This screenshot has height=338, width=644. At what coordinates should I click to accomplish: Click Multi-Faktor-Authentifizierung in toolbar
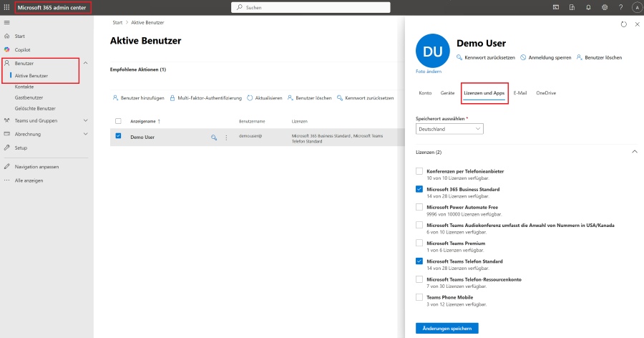205,98
